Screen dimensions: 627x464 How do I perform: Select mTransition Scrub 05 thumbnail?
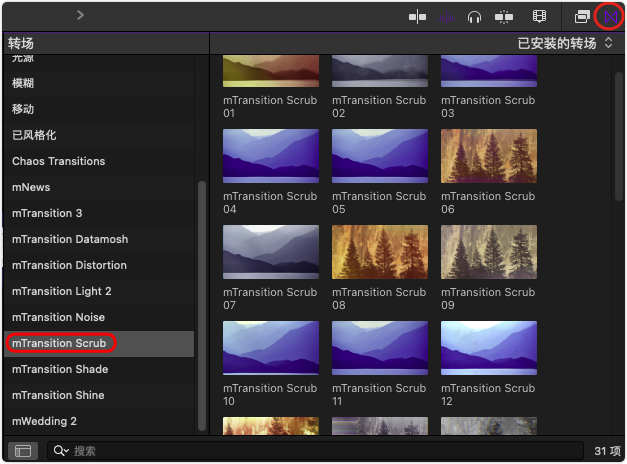tap(380, 156)
